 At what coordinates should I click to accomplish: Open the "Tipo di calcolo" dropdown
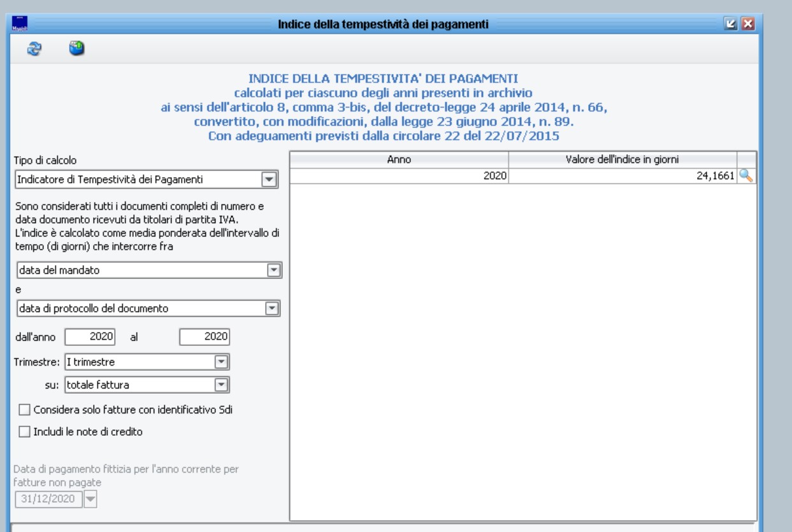click(x=269, y=180)
